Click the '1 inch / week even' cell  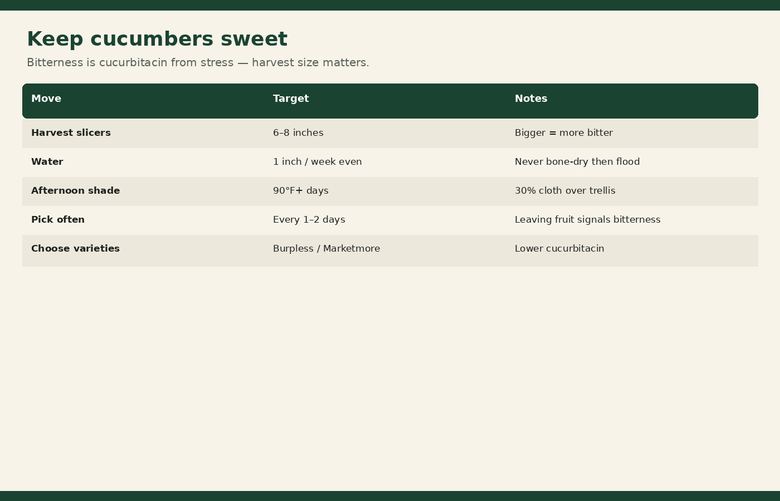click(x=317, y=162)
